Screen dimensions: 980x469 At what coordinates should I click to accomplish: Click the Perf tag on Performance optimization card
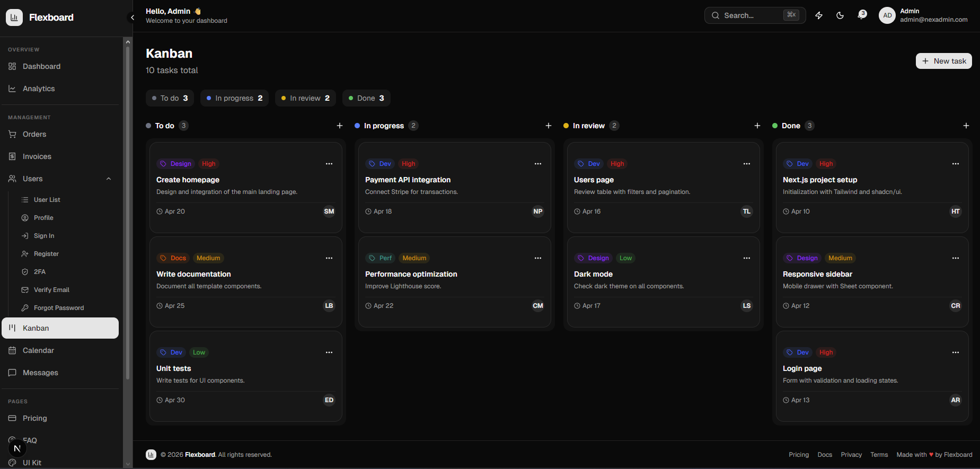pyautogui.click(x=381, y=258)
